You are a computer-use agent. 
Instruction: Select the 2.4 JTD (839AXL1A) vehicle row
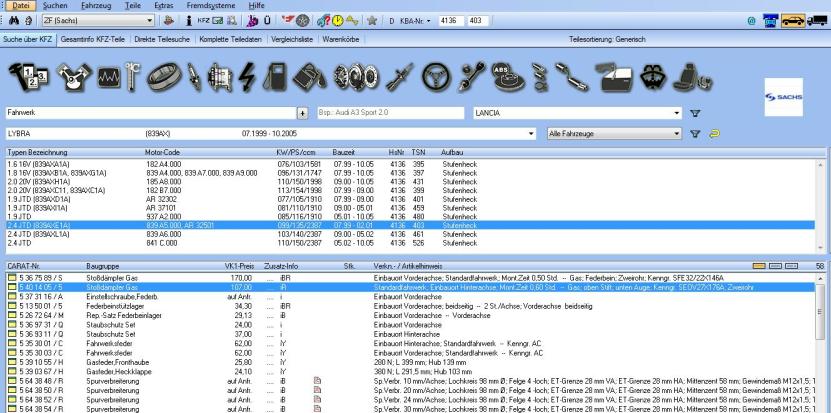(410, 234)
